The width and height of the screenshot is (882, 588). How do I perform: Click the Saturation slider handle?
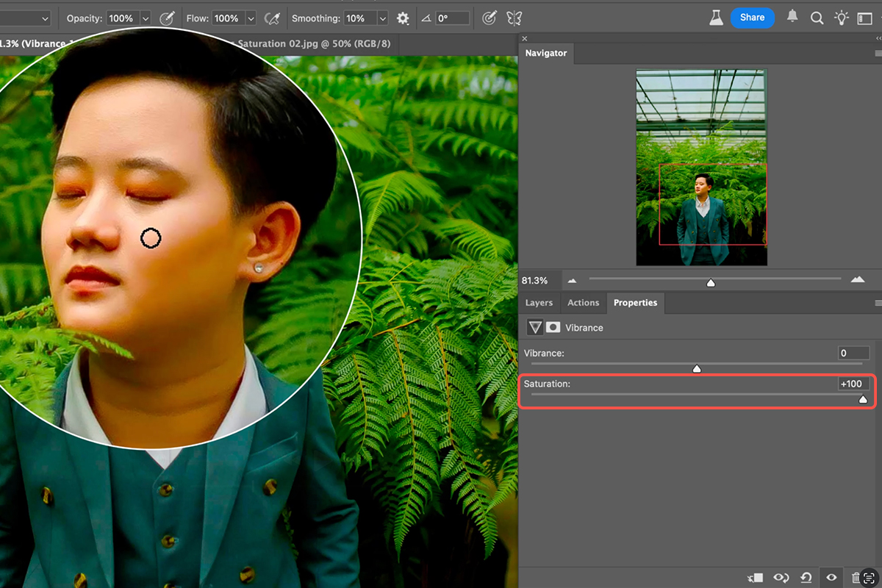[863, 399]
